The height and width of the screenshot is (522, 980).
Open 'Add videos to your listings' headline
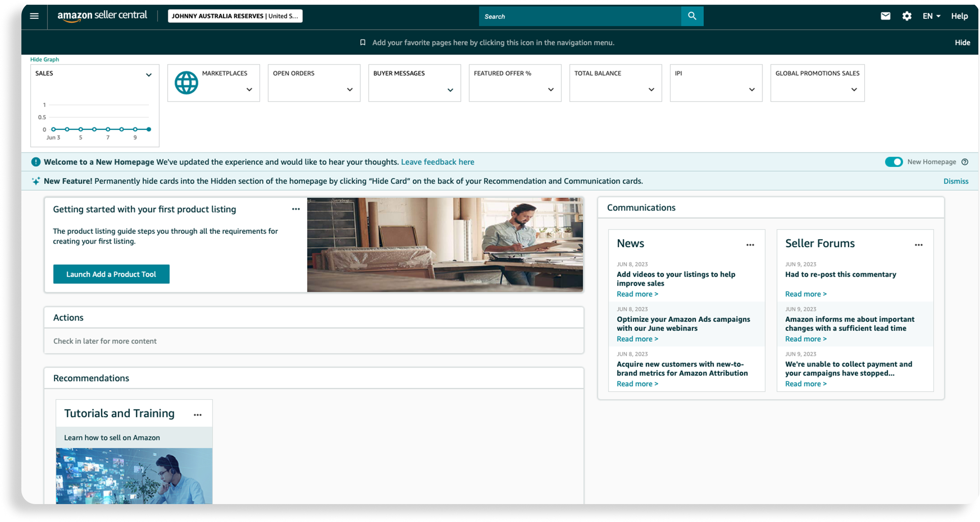coord(676,279)
